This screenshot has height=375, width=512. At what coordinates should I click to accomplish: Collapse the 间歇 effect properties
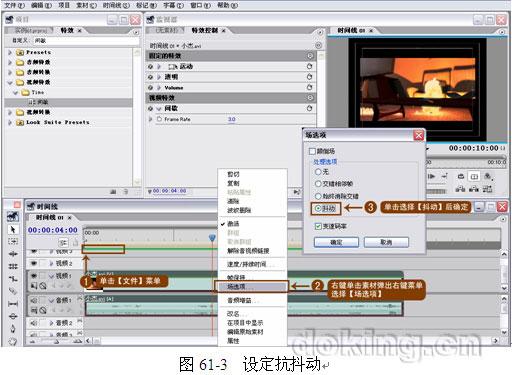159,108
